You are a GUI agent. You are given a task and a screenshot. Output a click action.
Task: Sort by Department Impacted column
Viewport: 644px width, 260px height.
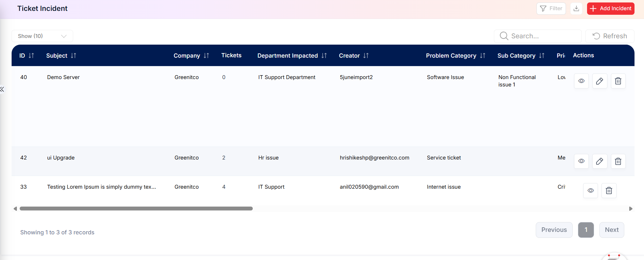coord(324,56)
